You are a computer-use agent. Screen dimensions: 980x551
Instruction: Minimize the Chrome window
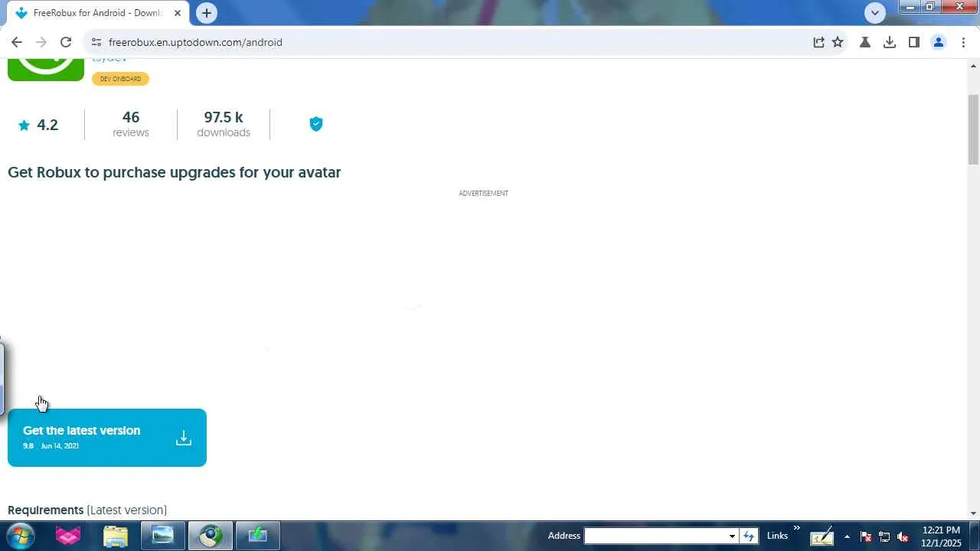910,7
